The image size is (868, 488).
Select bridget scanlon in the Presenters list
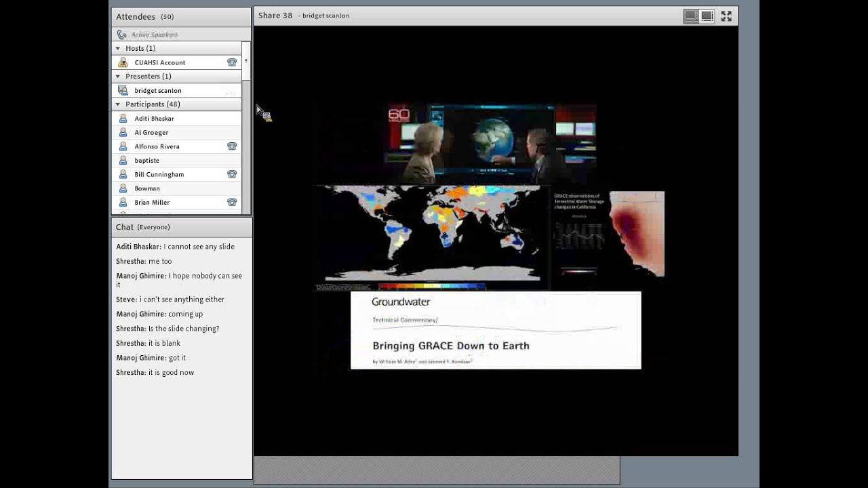(176, 90)
